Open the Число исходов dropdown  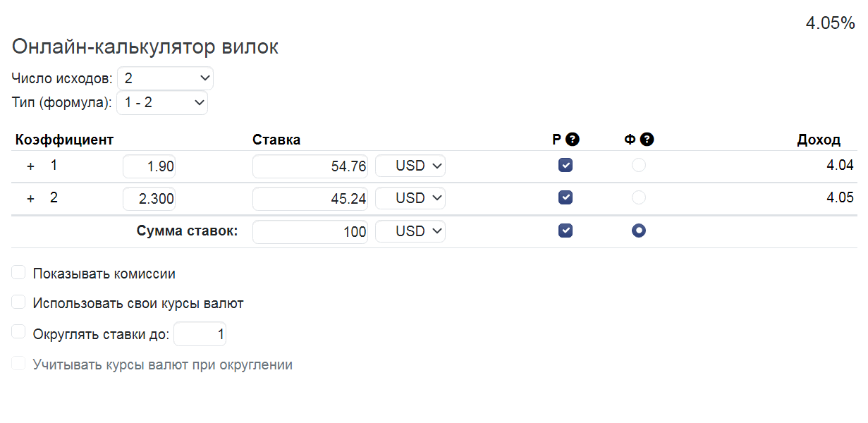(x=165, y=78)
